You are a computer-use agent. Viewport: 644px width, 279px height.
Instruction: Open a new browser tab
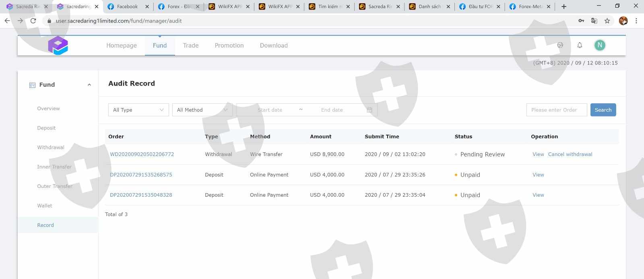click(x=564, y=6)
